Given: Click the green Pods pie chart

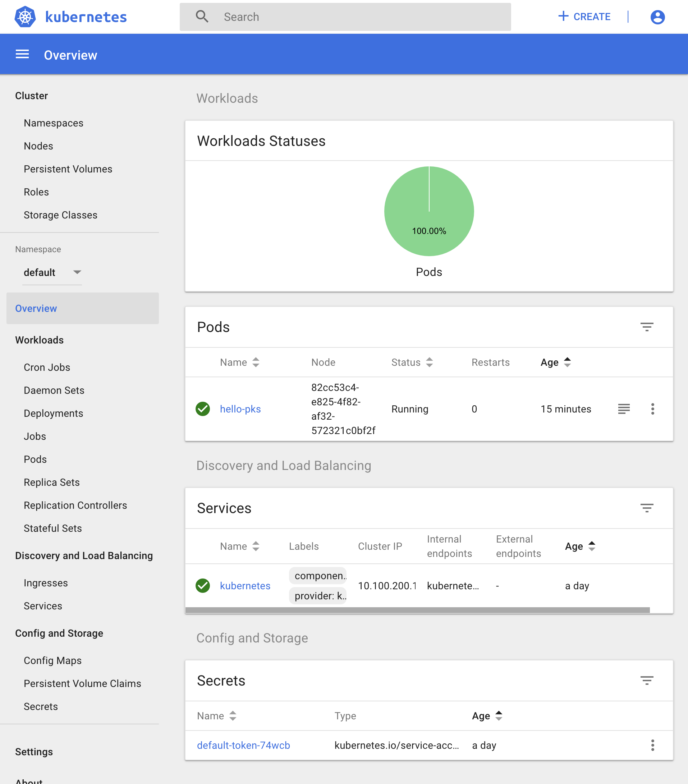Looking at the screenshot, I should click(429, 211).
